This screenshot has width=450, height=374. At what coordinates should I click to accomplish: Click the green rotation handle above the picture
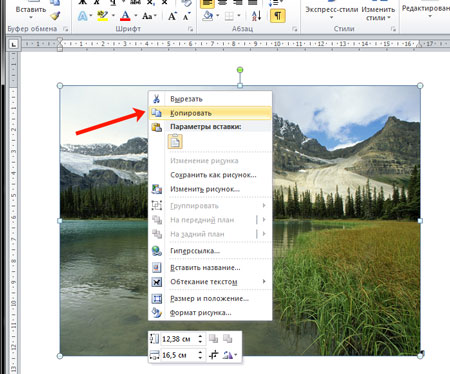240,70
